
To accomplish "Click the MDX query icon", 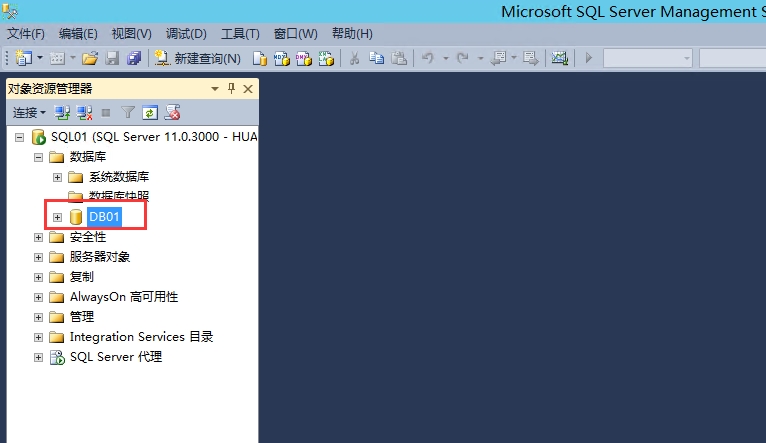I will 282,59.
